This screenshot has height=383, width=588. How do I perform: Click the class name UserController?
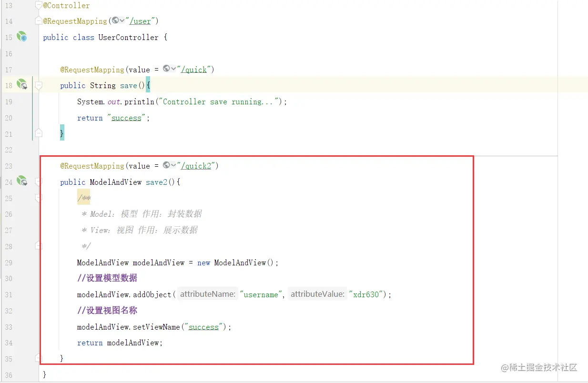(128, 37)
